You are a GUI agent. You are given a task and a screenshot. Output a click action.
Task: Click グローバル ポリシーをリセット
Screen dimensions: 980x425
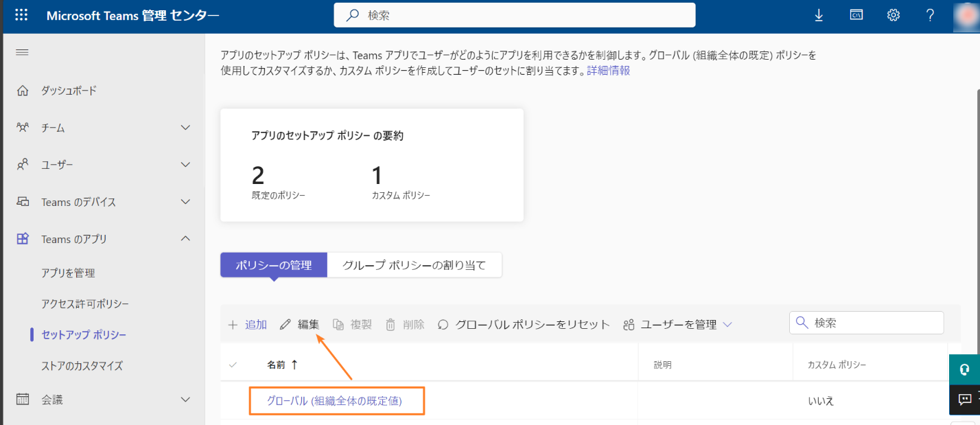(524, 325)
